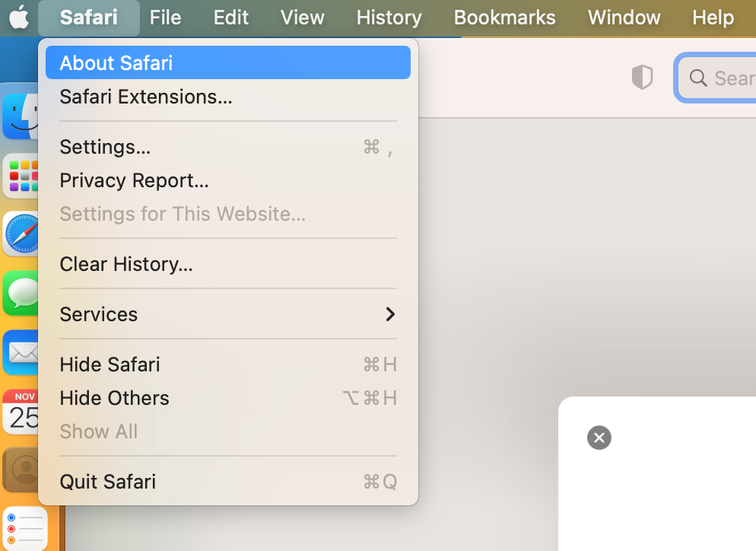Hide Others from the Safari menu

click(114, 397)
